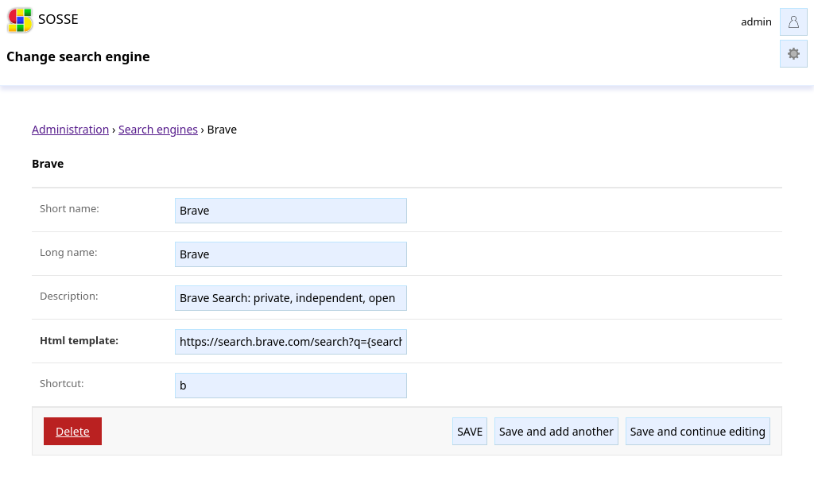Click the Shortcut label
814x504 pixels.
pyautogui.click(x=62, y=384)
